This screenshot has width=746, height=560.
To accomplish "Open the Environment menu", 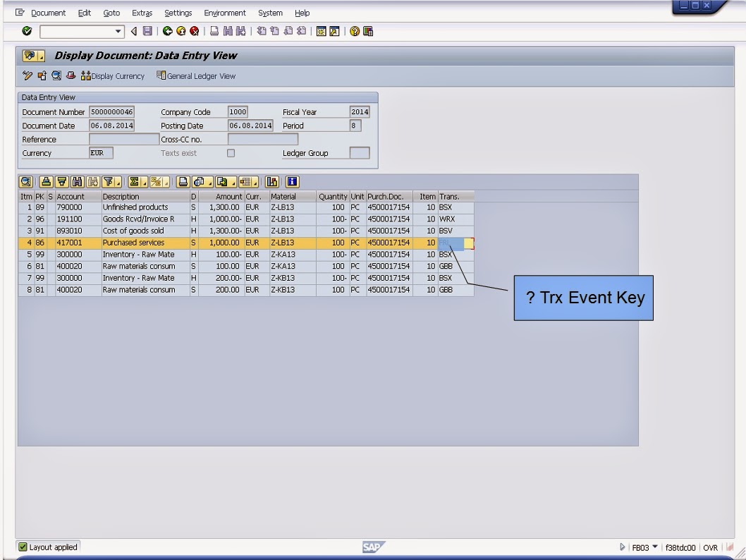I will point(224,13).
